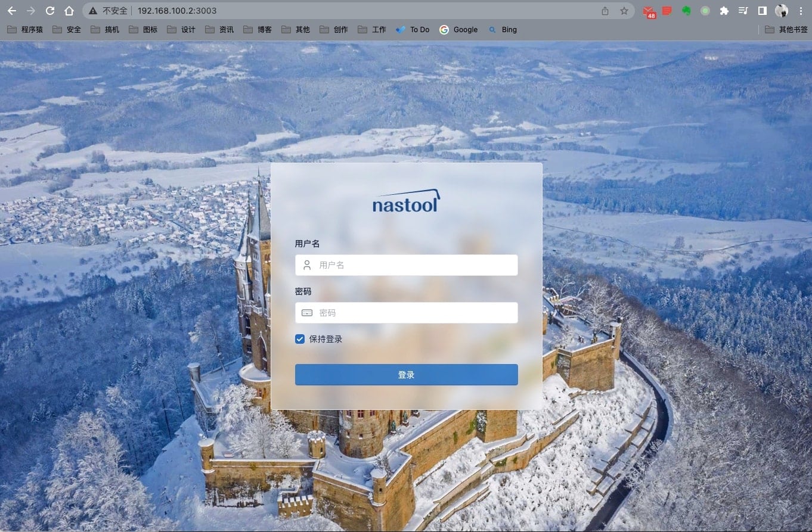
Task: Open the 图标 bookmark folder
Action: coord(143,29)
